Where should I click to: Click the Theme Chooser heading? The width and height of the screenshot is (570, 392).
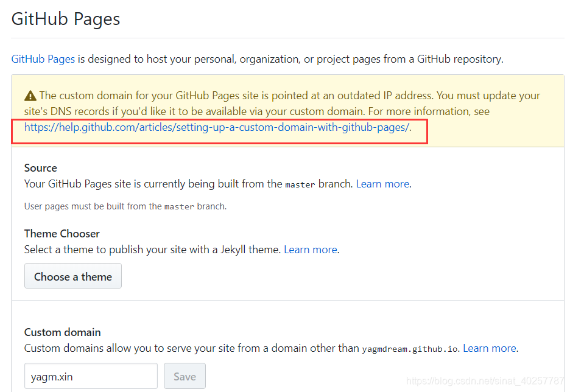point(62,234)
